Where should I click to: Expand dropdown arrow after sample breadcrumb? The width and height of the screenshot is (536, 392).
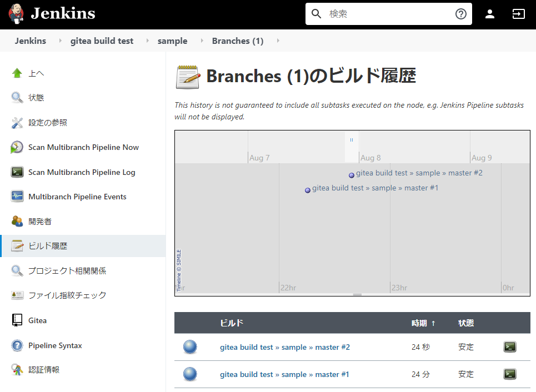click(202, 41)
